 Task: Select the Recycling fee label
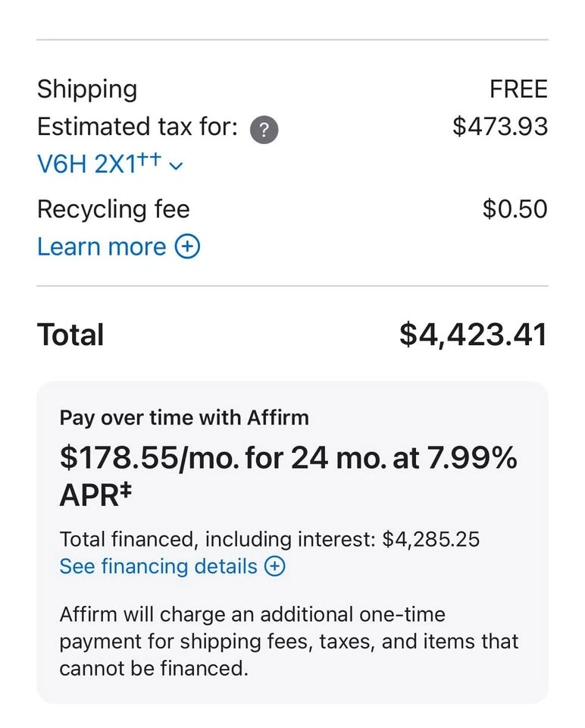(114, 209)
